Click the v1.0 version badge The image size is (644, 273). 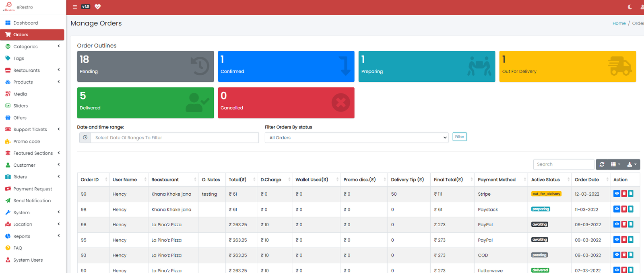86,6
